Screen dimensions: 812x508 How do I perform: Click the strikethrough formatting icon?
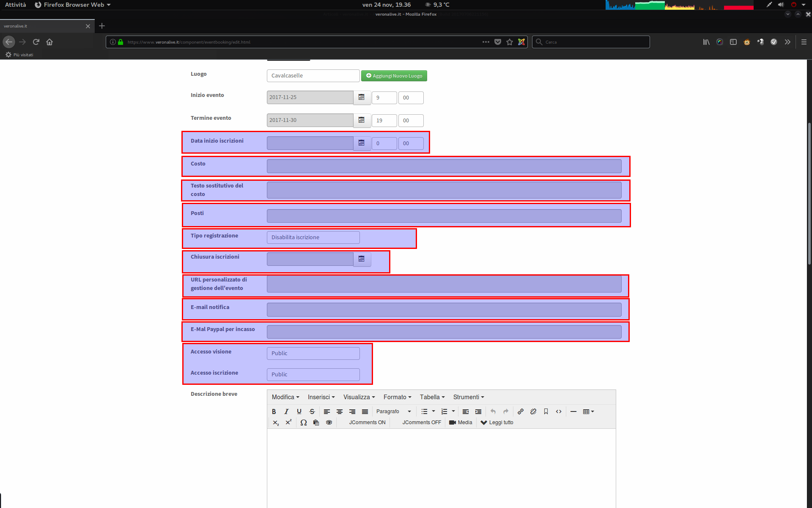[312, 411]
